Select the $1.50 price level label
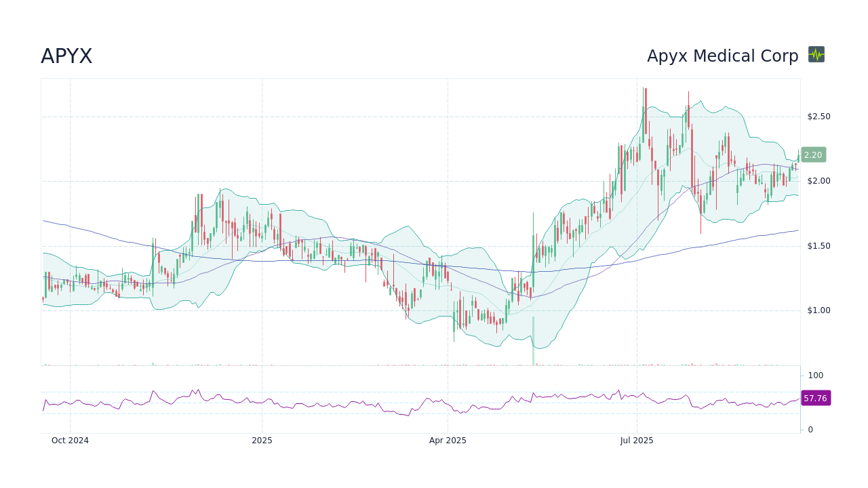Viewport: 868px width, 488px height. 820,245
